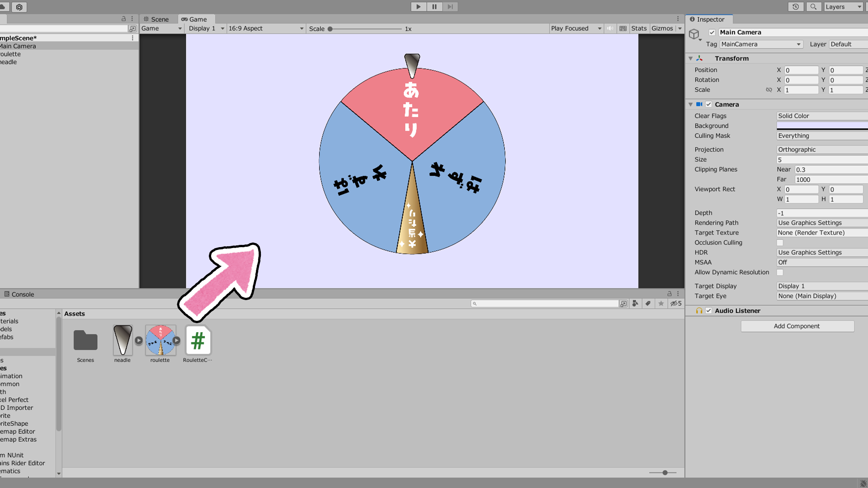The width and height of the screenshot is (868, 488).
Task: Mute the Game view audio
Action: point(610,28)
